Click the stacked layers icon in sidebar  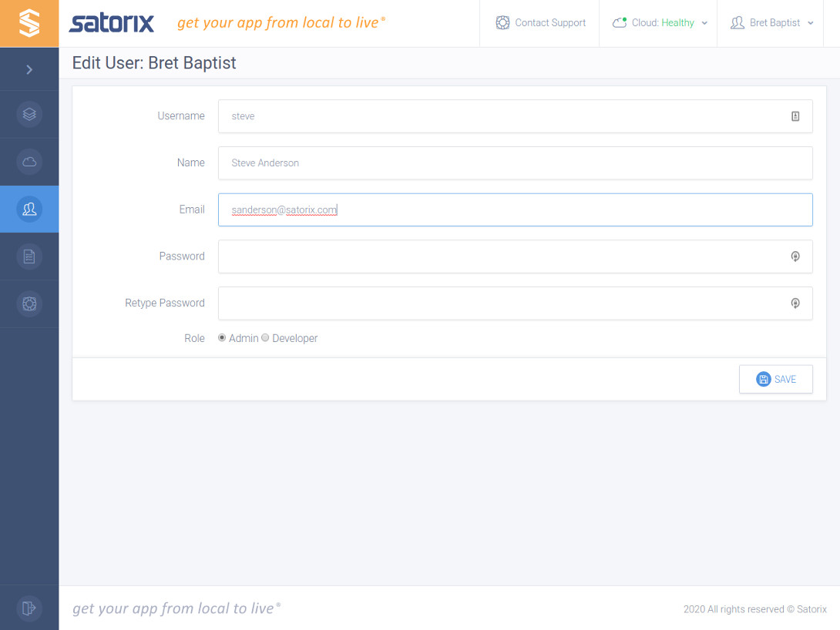[x=29, y=114]
